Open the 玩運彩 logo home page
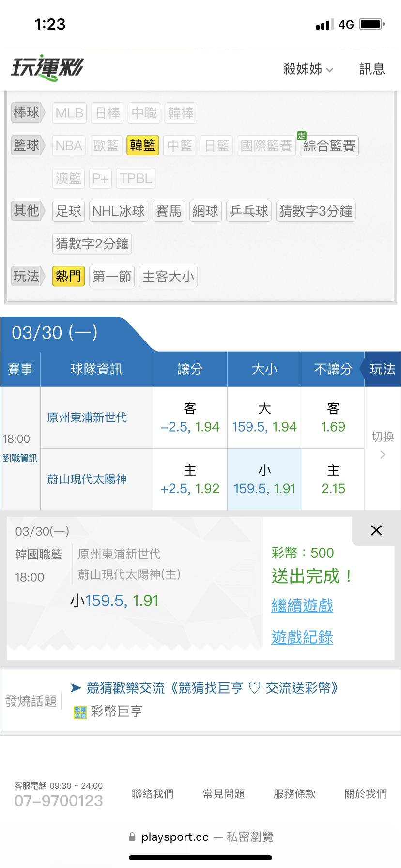Image resolution: width=401 pixels, height=868 pixels. pos(47,68)
